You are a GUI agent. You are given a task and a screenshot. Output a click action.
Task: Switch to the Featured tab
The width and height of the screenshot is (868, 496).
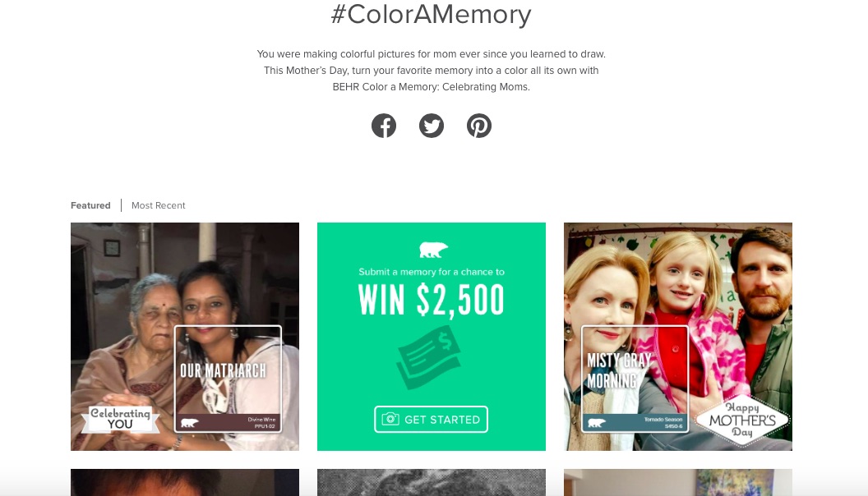[x=90, y=205]
